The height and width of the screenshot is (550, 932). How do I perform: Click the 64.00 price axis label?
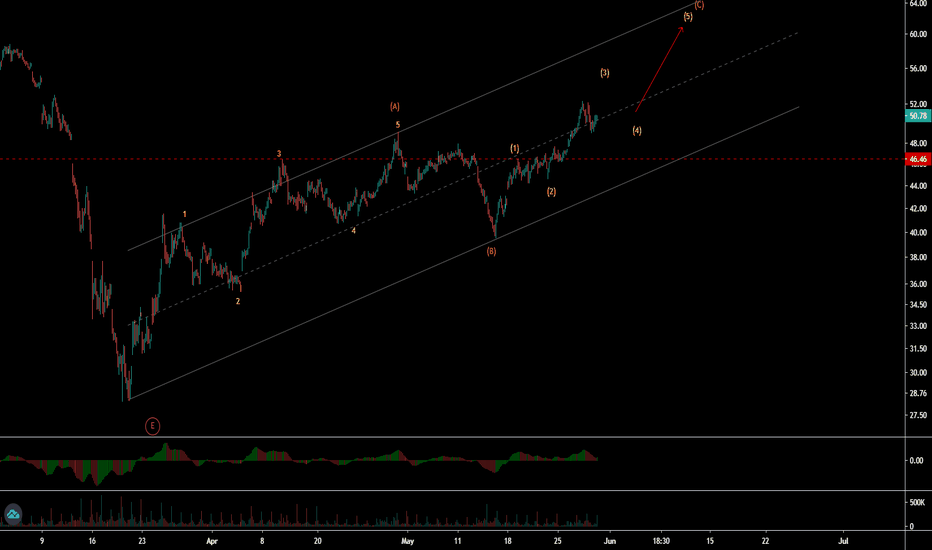click(918, 4)
